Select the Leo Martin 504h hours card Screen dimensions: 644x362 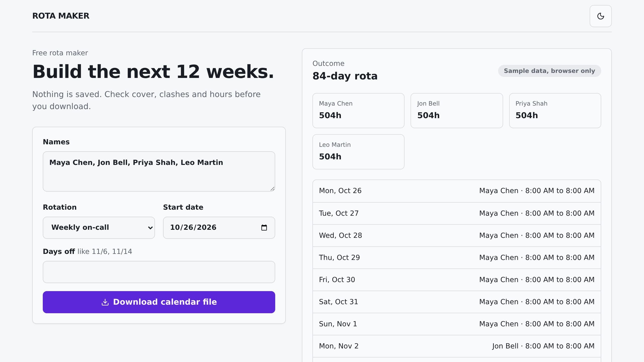(x=358, y=152)
